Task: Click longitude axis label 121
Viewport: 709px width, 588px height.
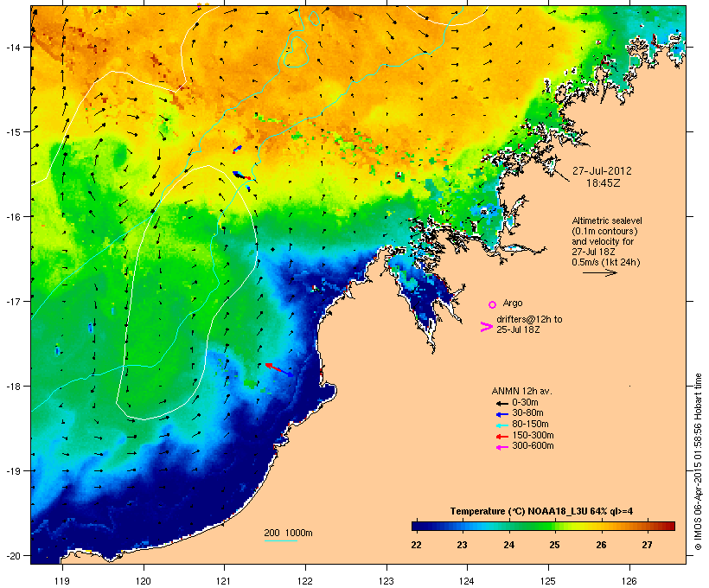Action: point(224,581)
